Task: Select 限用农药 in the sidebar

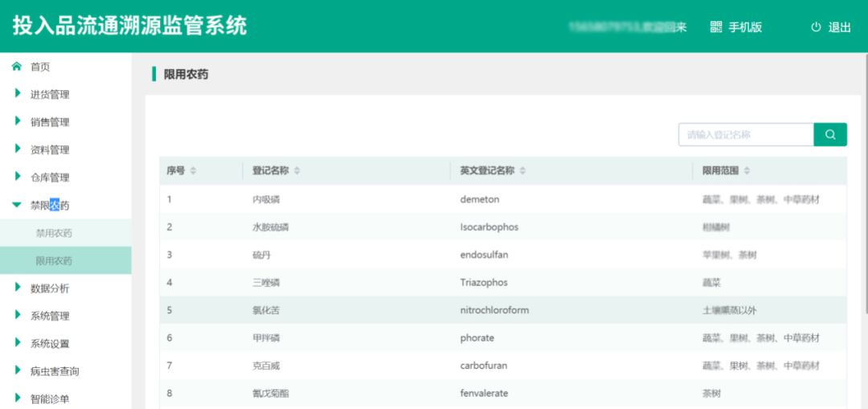Action: tap(54, 261)
